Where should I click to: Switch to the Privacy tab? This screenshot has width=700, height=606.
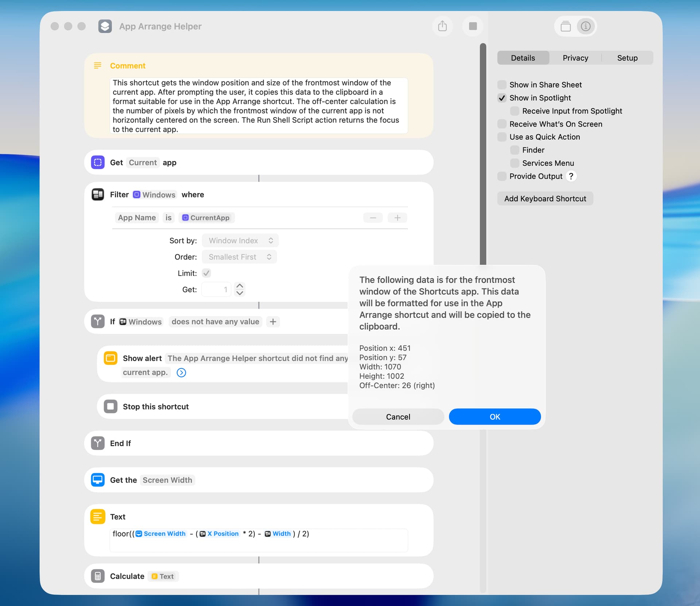click(x=575, y=58)
